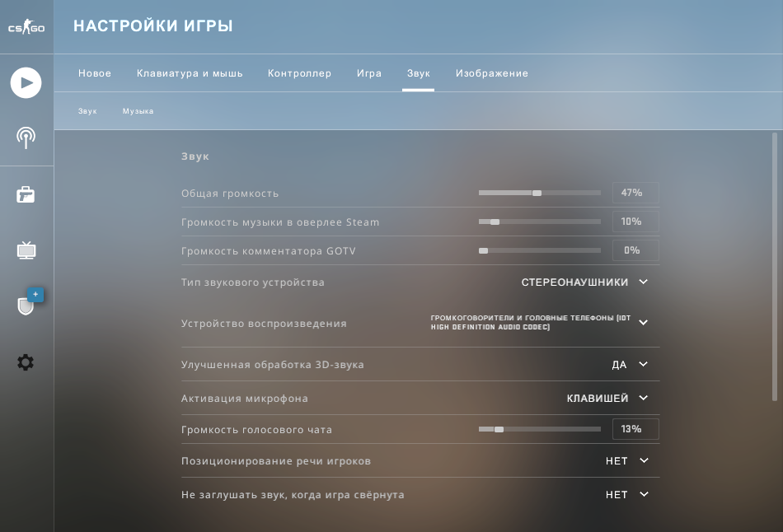Open the Play menu icon
Viewport: 783px width, 532px height.
tap(26, 82)
